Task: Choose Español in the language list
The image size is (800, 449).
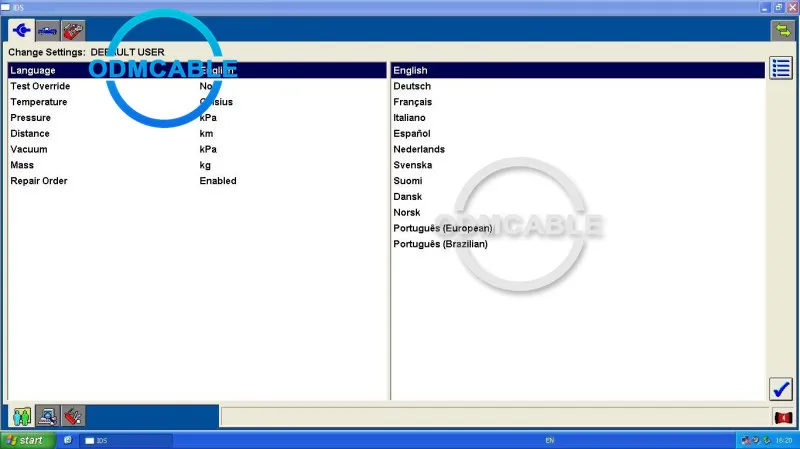Action: [578, 134]
